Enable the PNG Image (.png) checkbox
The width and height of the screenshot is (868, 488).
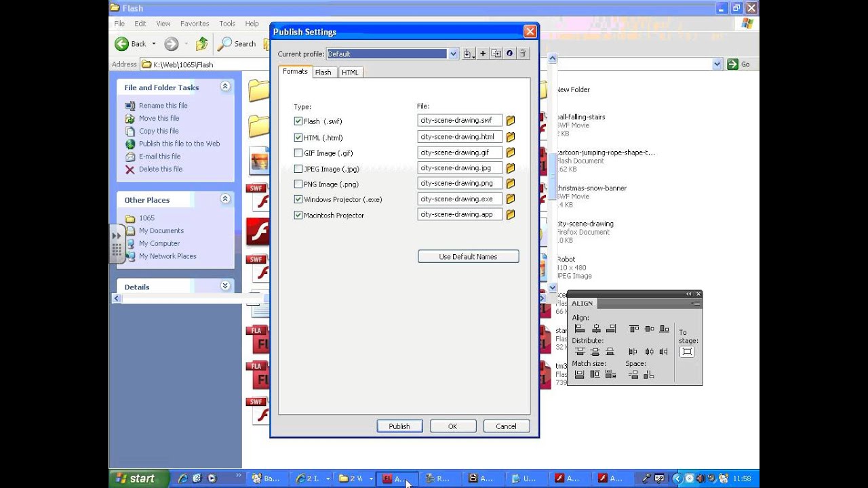(x=298, y=184)
